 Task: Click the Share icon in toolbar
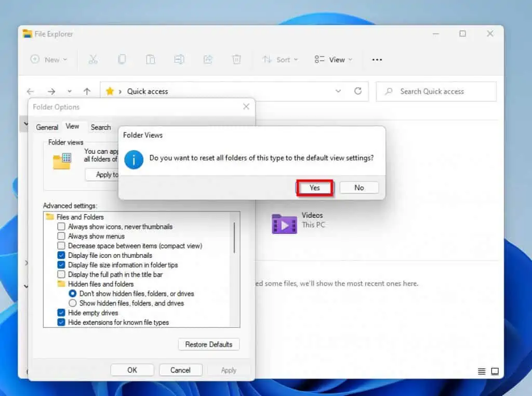[208, 60]
